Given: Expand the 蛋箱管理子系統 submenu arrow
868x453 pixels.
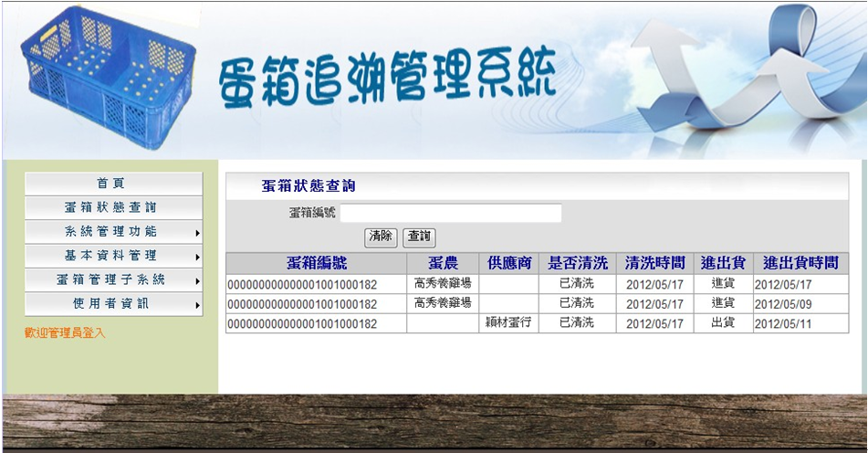Looking at the screenshot, I should click(x=197, y=280).
